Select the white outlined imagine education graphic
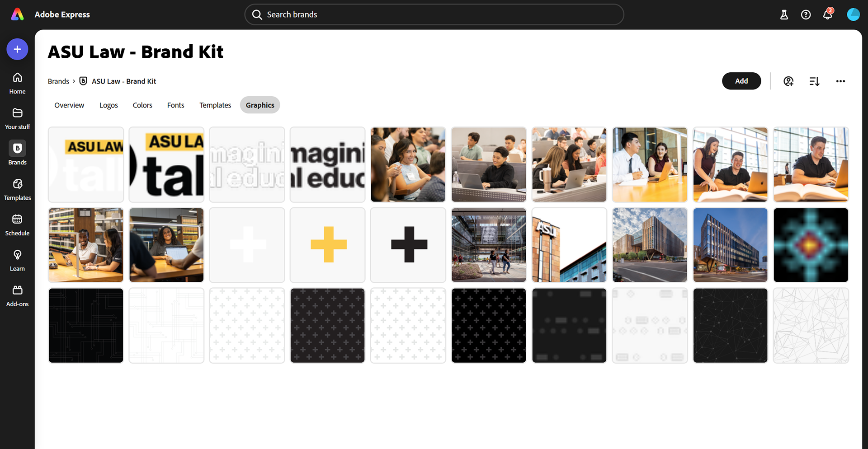Image resolution: width=868 pixels, height=449 pixels. [x=247, y=164]
